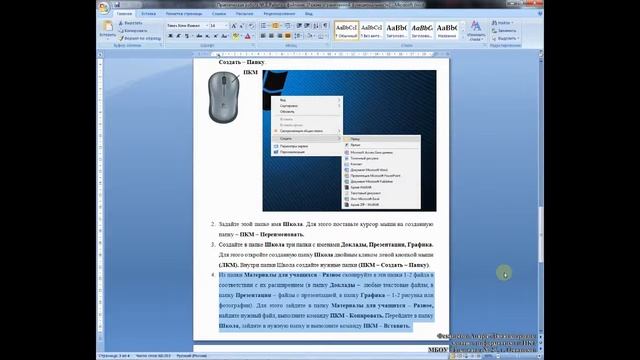Viewport: 640px width, 360px height.
Task: Open the highlight color dropdown arrow
Action: pos(240,36)
